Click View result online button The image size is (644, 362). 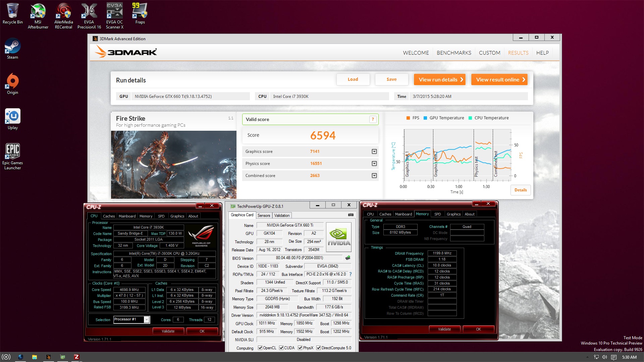499,79
